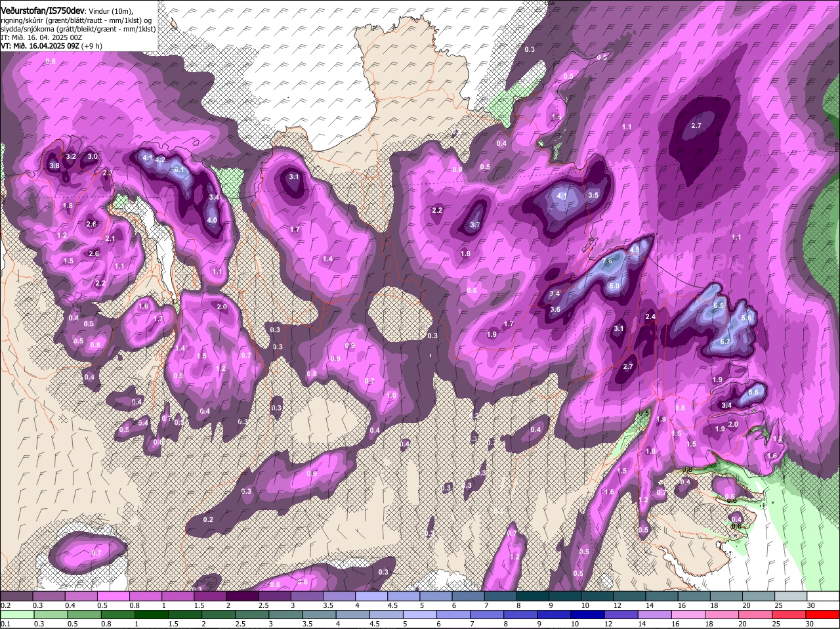The image size is (840, 629).
Task: Click the 4.2 value on the map
Action: (160, 160)
